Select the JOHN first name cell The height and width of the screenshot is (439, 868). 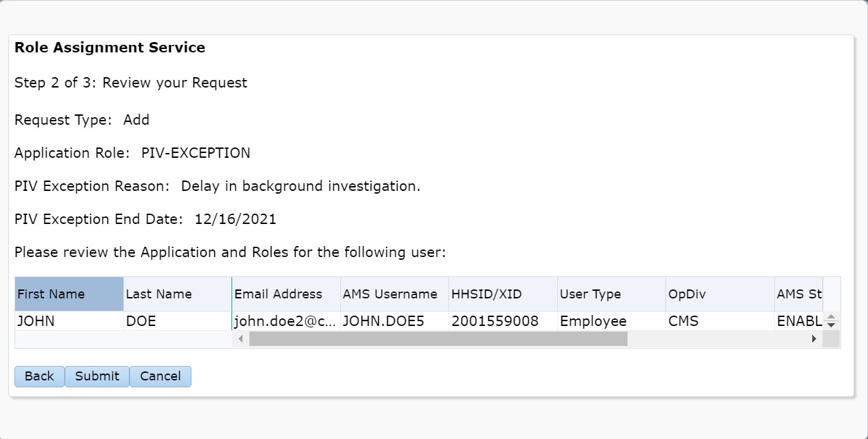pyautogui.click(x=69, y=321)
